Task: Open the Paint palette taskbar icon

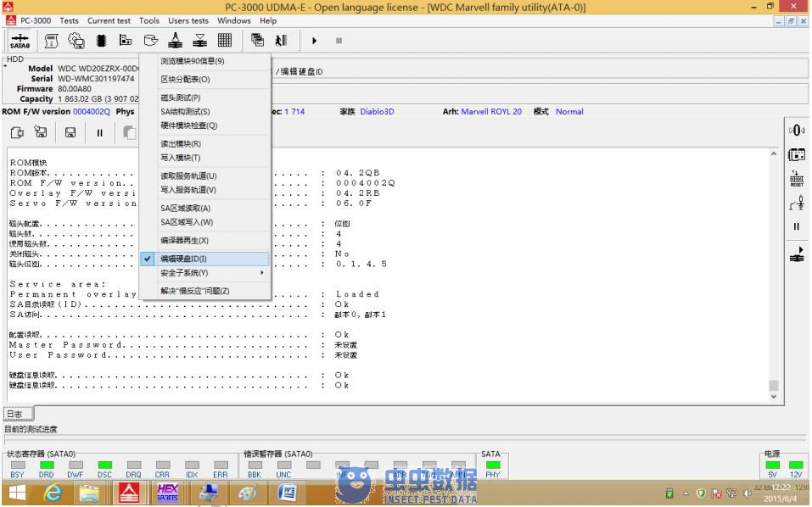Action: tap(248, 493)
